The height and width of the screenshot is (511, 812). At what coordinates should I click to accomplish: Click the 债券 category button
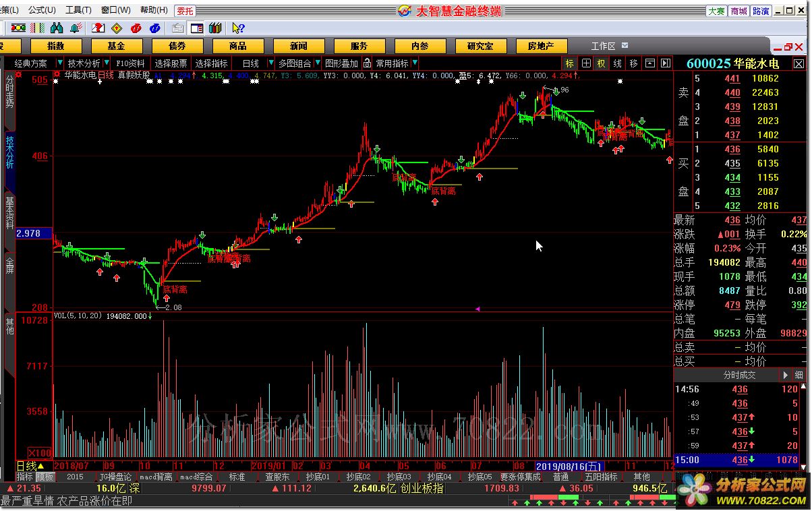click(x=177, y=46)
